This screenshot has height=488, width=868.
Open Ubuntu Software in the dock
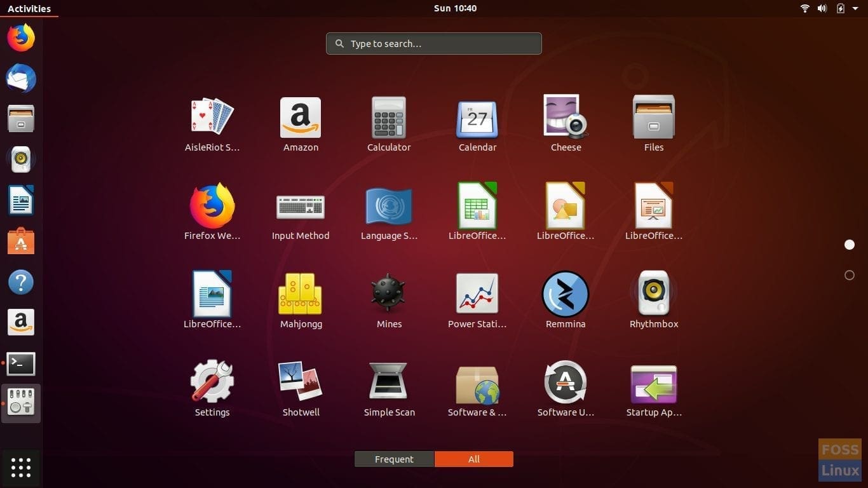(21, 241)
